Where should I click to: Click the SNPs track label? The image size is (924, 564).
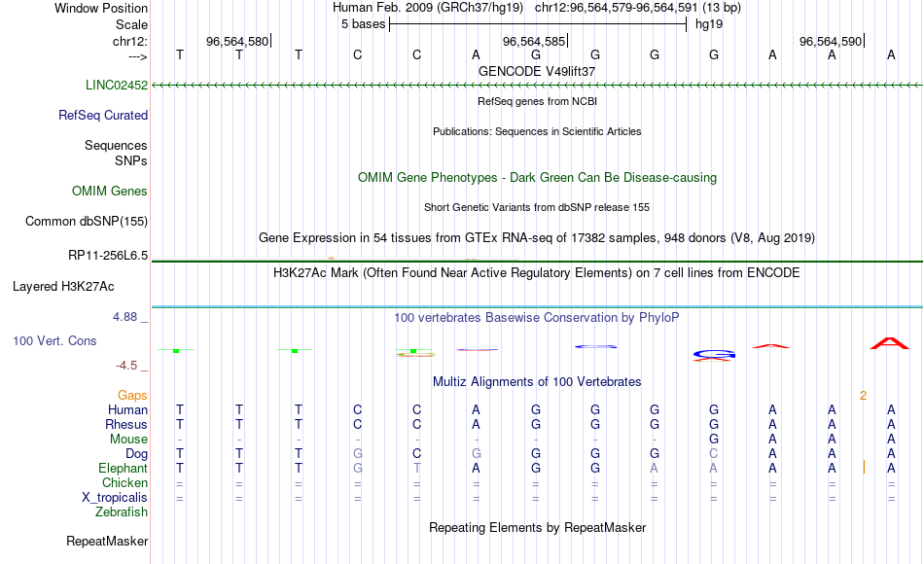(131, 160)
